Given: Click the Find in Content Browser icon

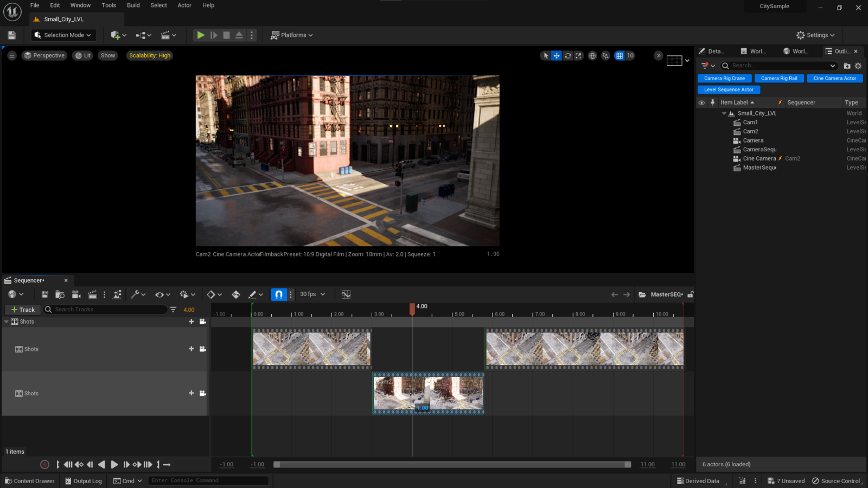Looking at the screenshot, I should coord(60,294).
